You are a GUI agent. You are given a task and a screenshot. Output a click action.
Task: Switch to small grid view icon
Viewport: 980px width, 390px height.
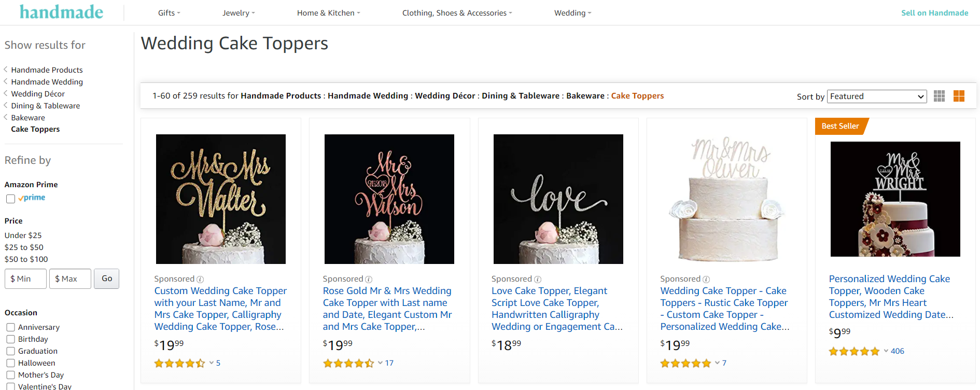point(939,96)
